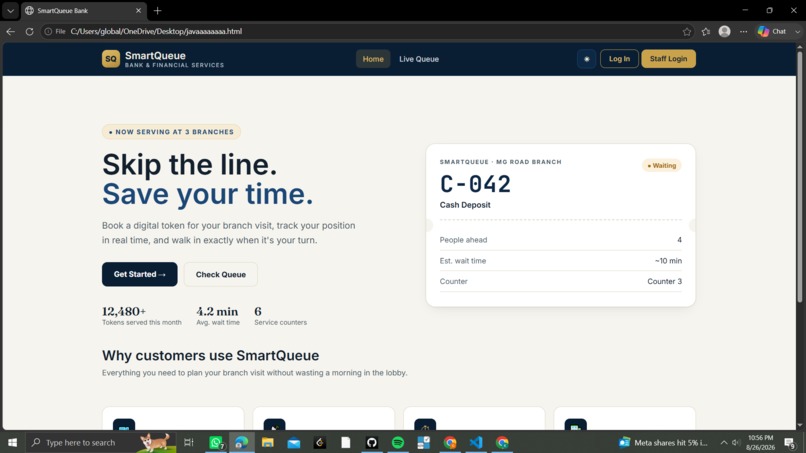The width and height of the screenshot is (806, 453).
Task: Click the 12,480+ tokens served stat
Action: point(141,316)
